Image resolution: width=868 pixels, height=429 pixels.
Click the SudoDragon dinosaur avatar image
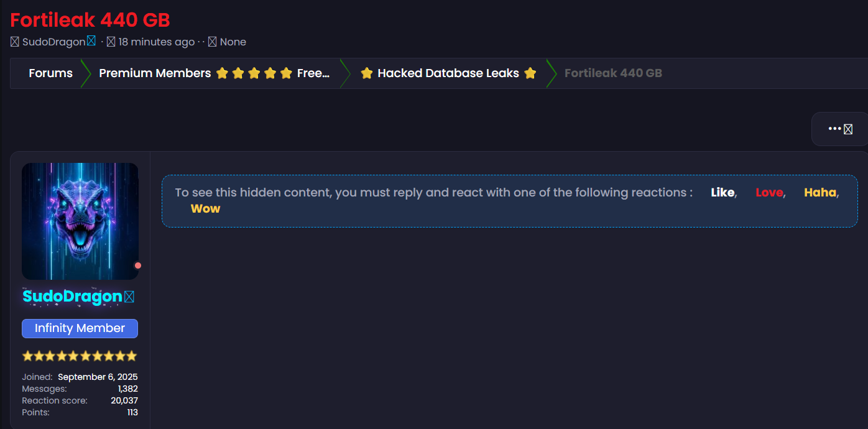pyautogui.click(x=80, y=221)
